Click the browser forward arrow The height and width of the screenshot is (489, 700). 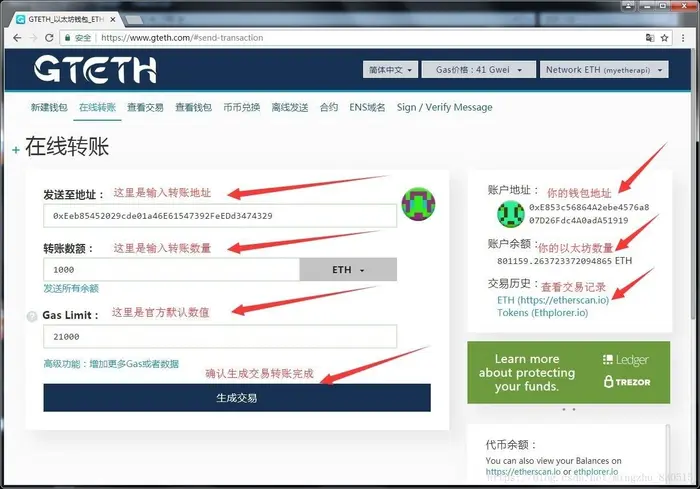[x=33, y=38]
